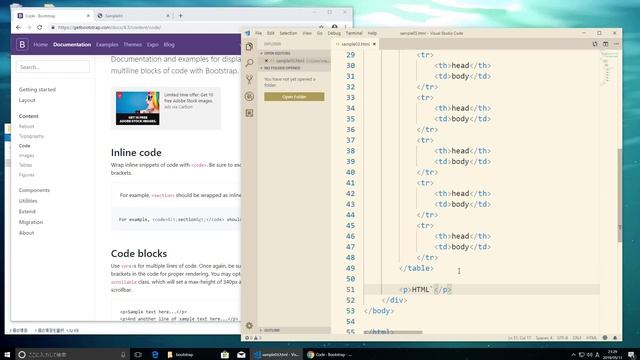Open Examples link in Bootstrap navbar
The image size is (640, 360).
[107, 44]
